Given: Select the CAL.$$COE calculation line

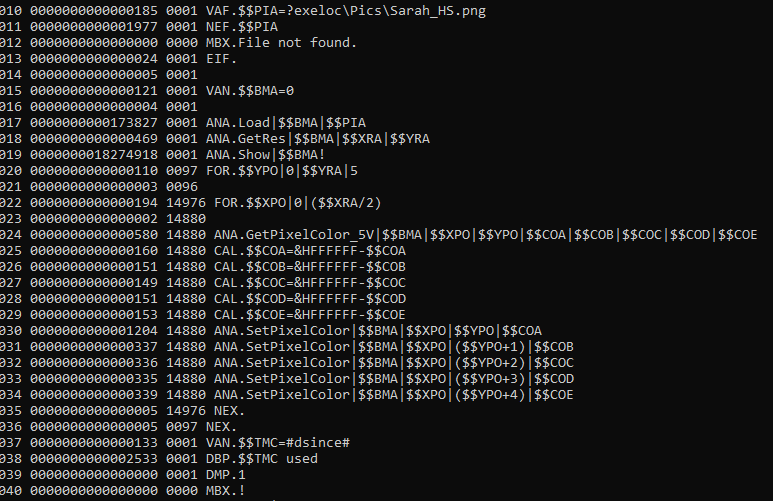Looking at the screenshot, I should [310, 315].
